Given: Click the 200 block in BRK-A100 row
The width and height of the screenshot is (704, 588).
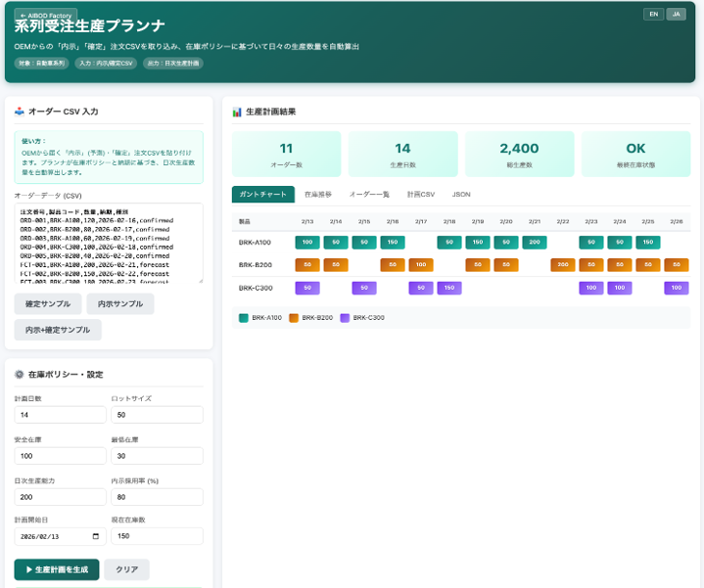Looking at the screenshot, I should click(534, 242).
